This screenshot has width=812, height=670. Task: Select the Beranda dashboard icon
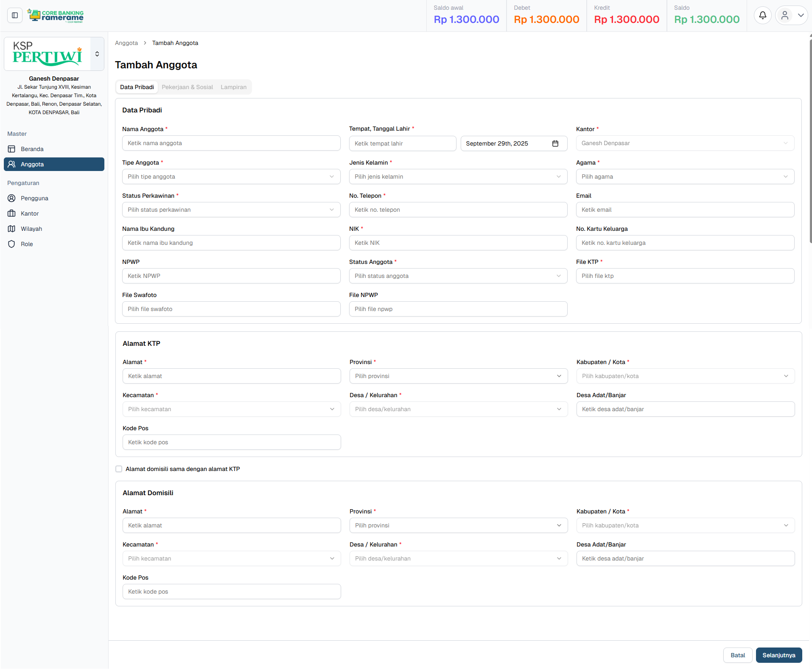pos(12,149)
